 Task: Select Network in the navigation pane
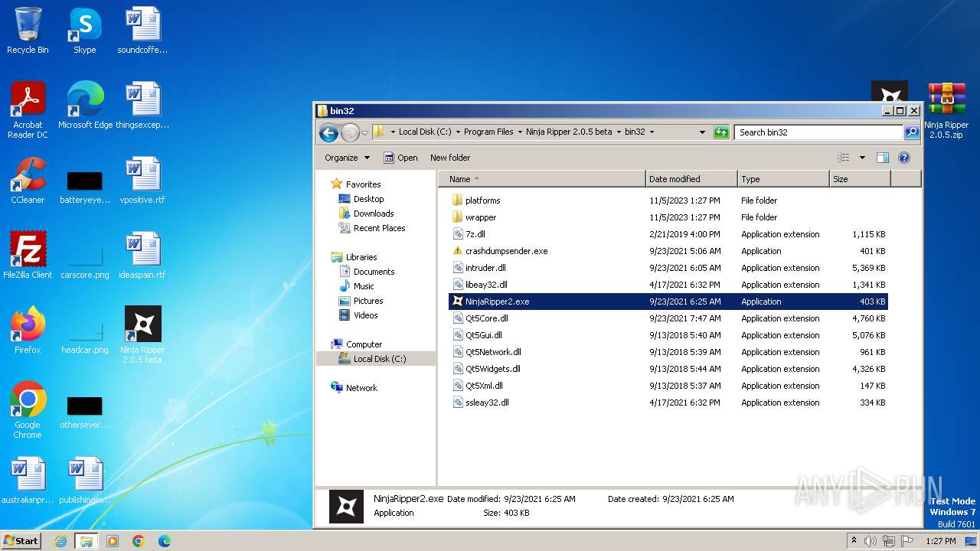(x=361, y=388)
